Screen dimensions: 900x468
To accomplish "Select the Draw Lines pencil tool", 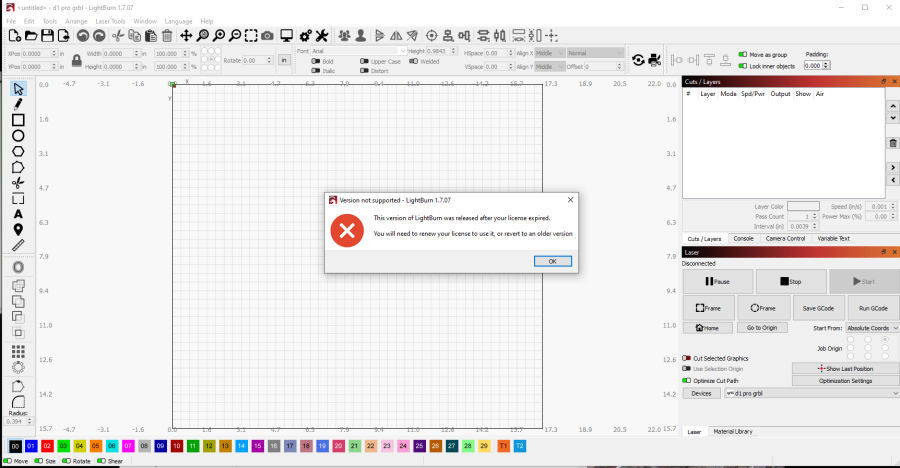I will click(18, 105).
